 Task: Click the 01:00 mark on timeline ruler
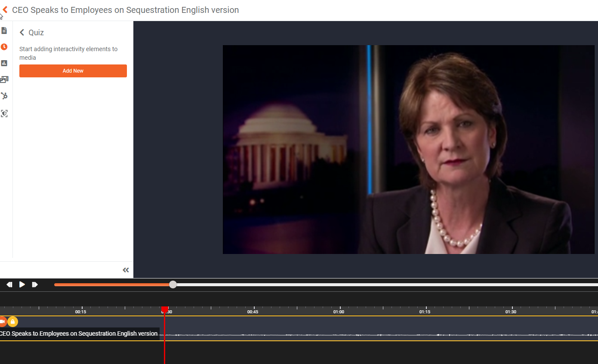click(x=339, y=312)
